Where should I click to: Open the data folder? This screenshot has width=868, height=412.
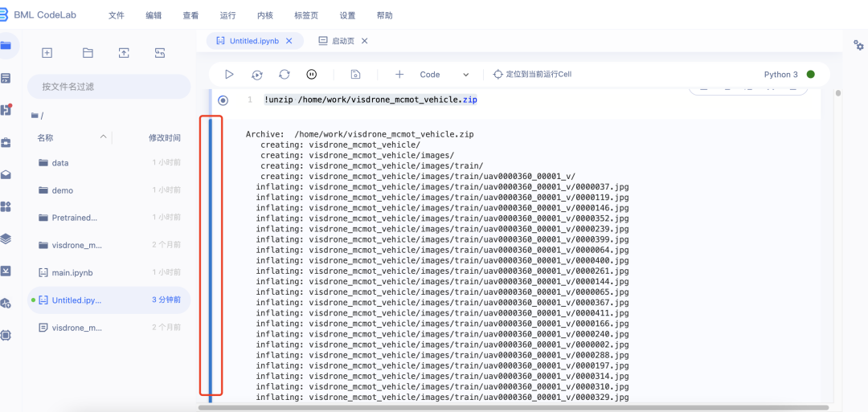click(108, 163)
